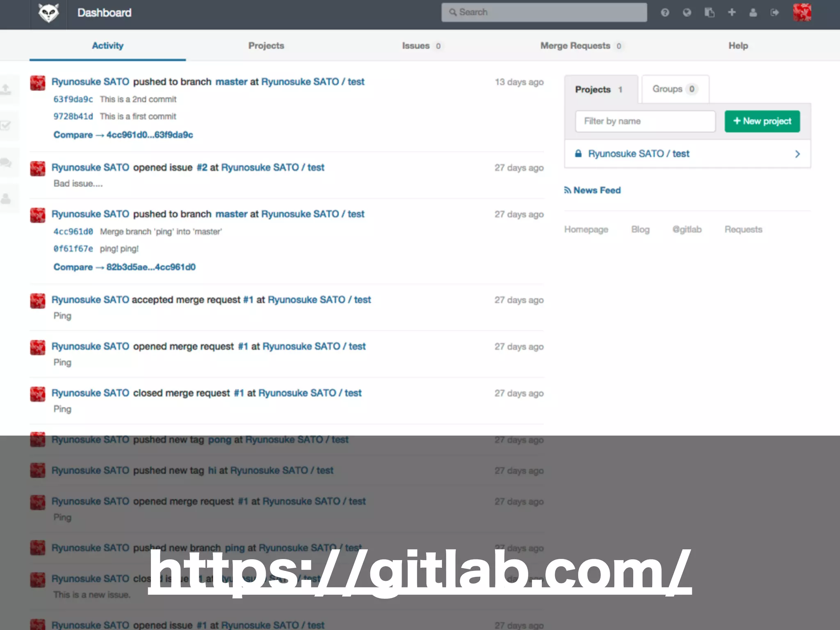Open the help question mark icon
840x630 pixels.
(665, 13)
